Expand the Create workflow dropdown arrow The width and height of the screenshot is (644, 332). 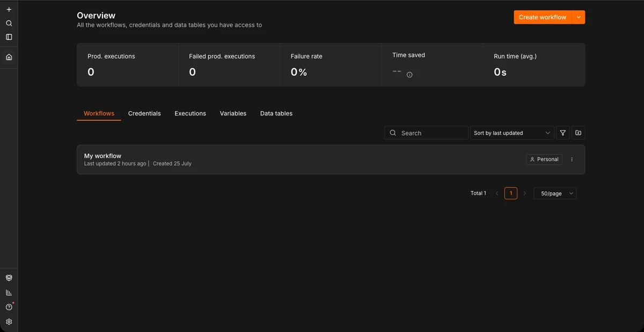579,17
